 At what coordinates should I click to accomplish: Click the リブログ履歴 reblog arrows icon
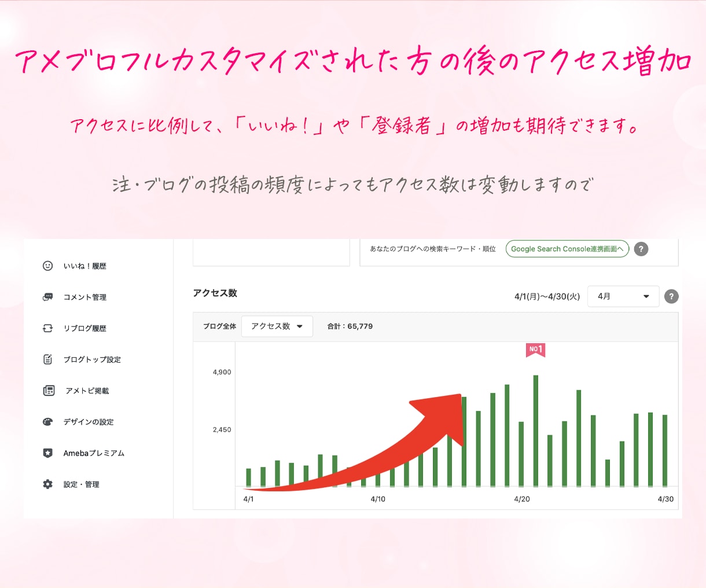[48, 328]
